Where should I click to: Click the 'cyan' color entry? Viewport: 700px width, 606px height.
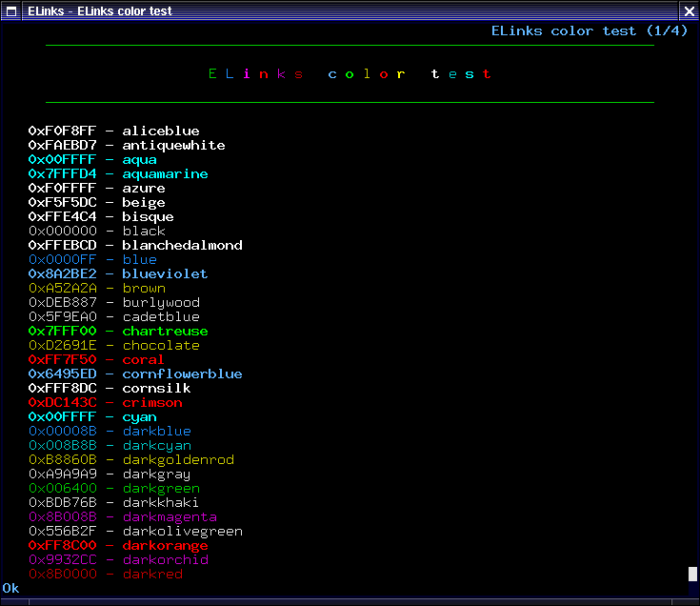click(x=92, y=416)
